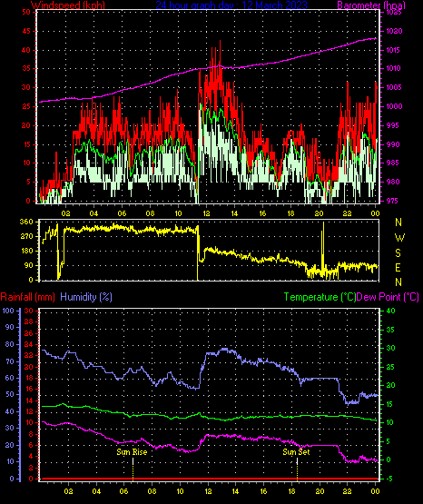
Task: Click the 90 value on wind direction axis
Action: pos(28,265)
